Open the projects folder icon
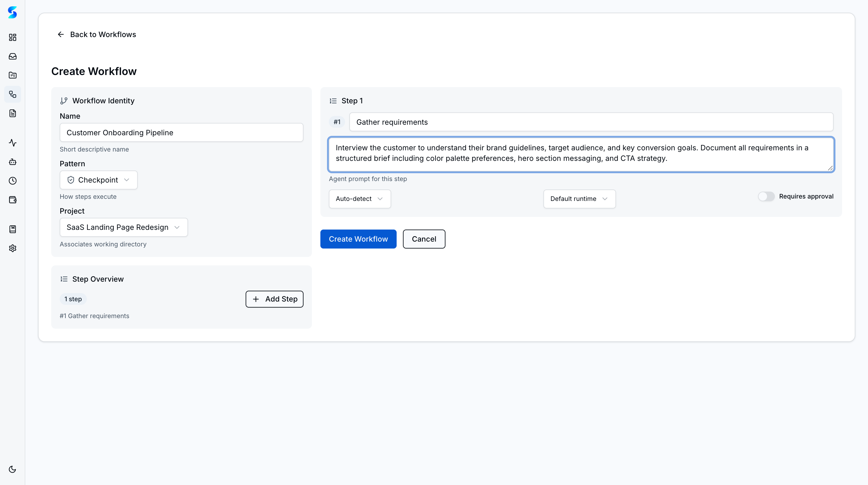 pyautogui.click(x=12, y=75)
